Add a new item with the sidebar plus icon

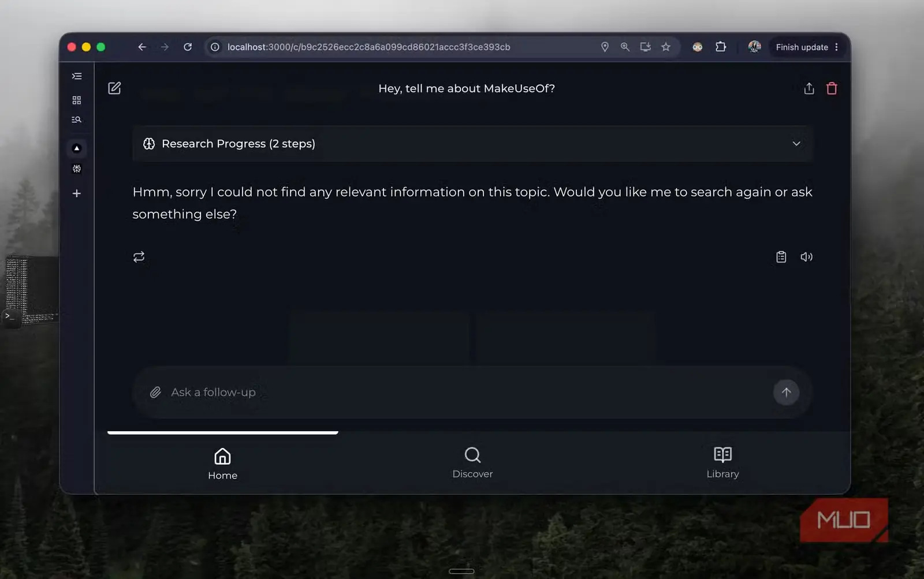(x=77, y=193)
